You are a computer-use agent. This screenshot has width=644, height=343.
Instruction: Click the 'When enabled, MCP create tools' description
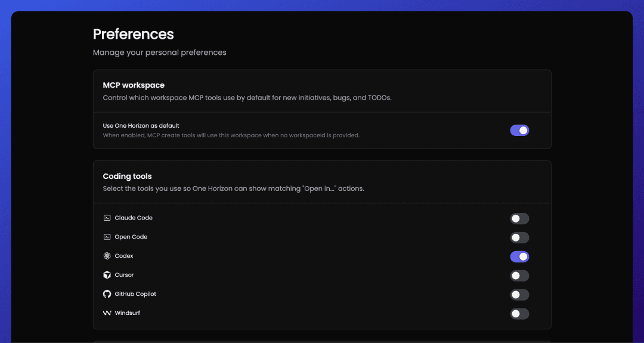click(231, 135)
